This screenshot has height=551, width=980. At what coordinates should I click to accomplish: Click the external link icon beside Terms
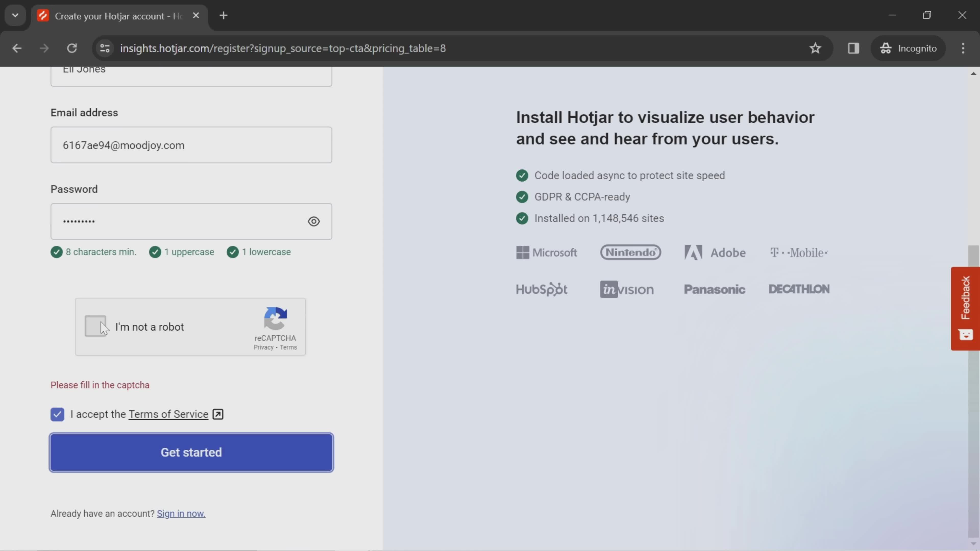tap(218, 414)
